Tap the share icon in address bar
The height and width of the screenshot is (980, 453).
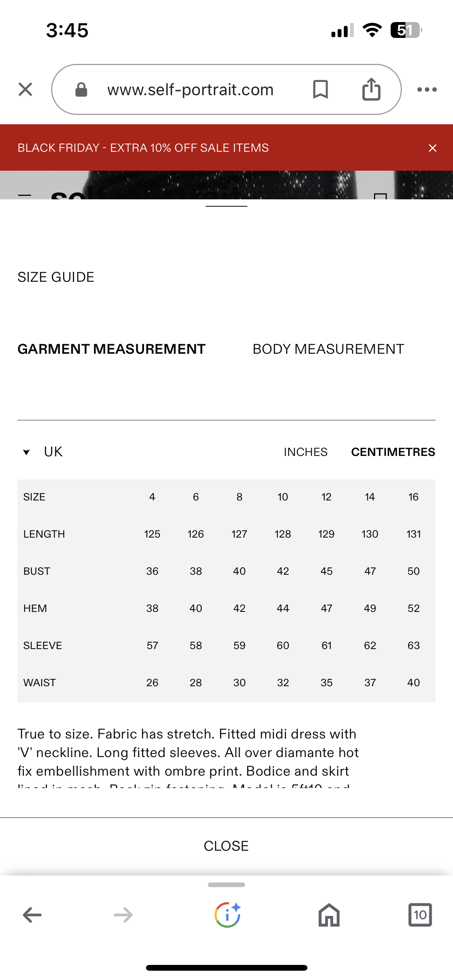click(371, 89)
